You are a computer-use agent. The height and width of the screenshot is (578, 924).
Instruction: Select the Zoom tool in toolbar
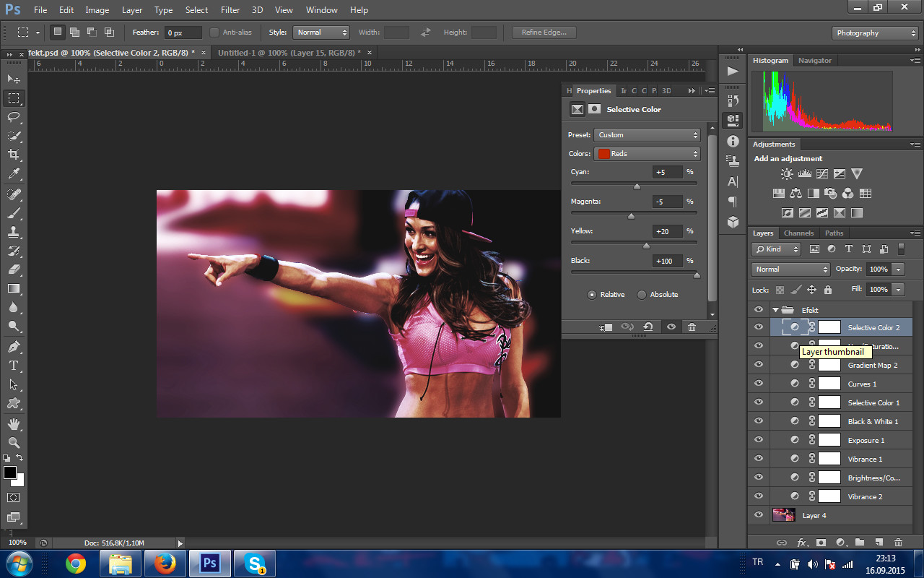[14, 442]
